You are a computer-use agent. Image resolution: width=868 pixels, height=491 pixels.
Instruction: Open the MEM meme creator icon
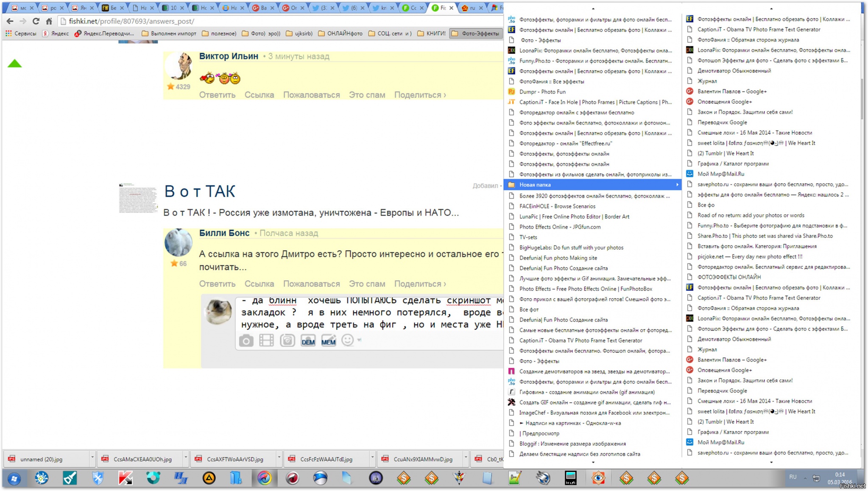[x=328, y=341]
